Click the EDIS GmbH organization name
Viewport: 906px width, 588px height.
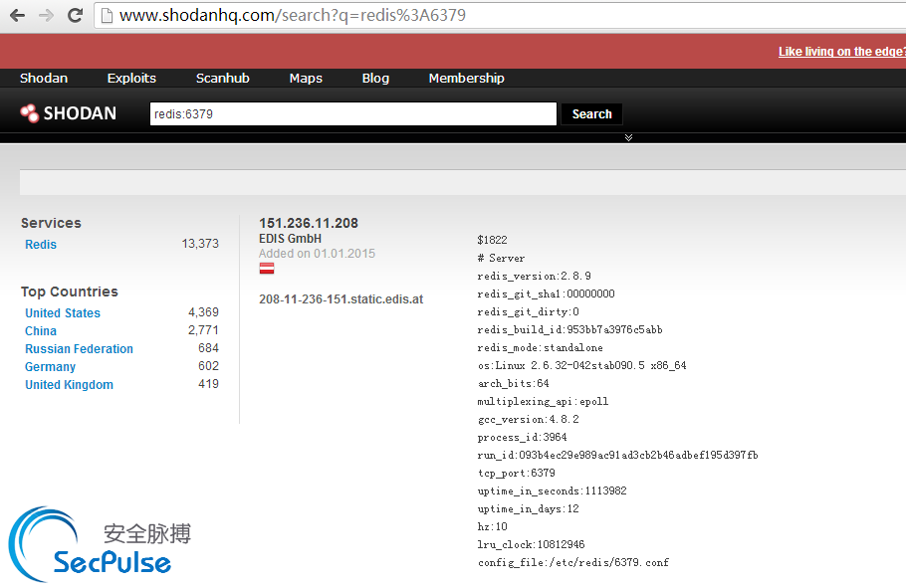pos(290,239)
